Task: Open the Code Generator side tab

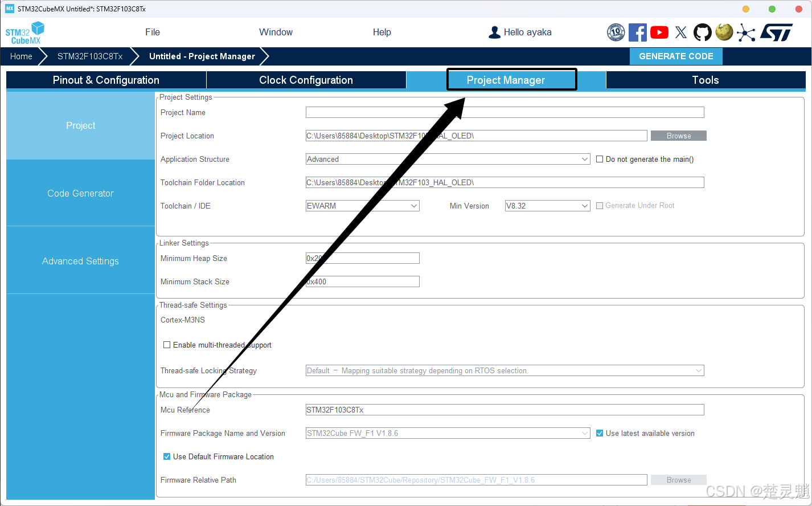Action: [81, 193]
